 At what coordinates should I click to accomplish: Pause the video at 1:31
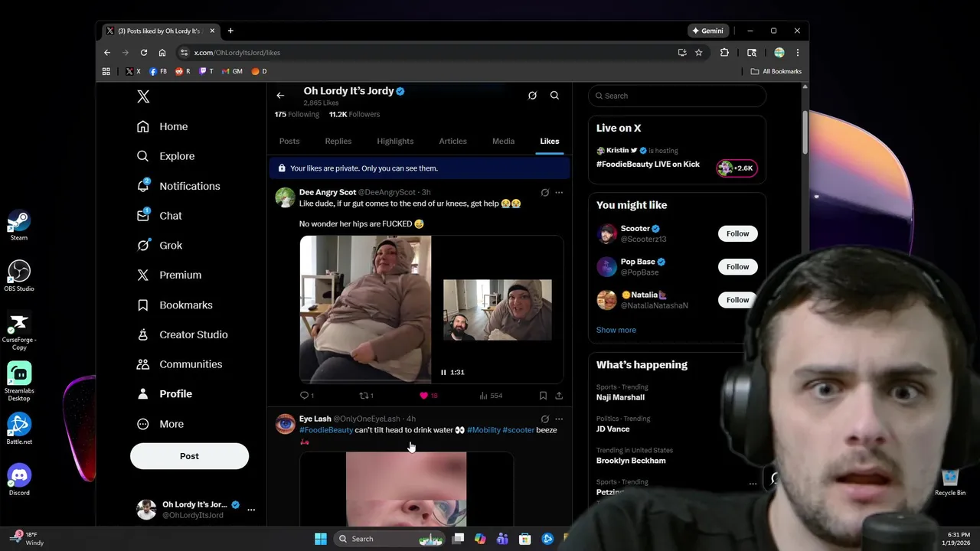point(443,372)
